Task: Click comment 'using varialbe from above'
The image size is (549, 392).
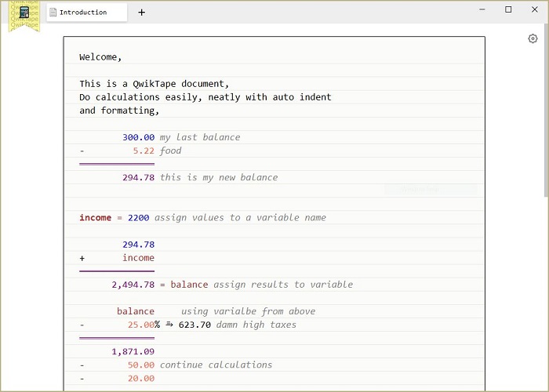Action: (249, 311)
